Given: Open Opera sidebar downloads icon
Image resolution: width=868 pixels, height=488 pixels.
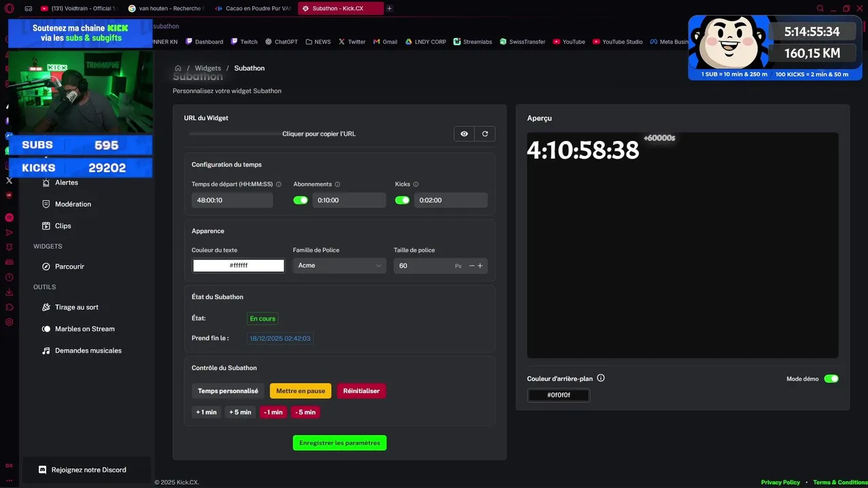Looking at the screenshot, I should point(9,292).
